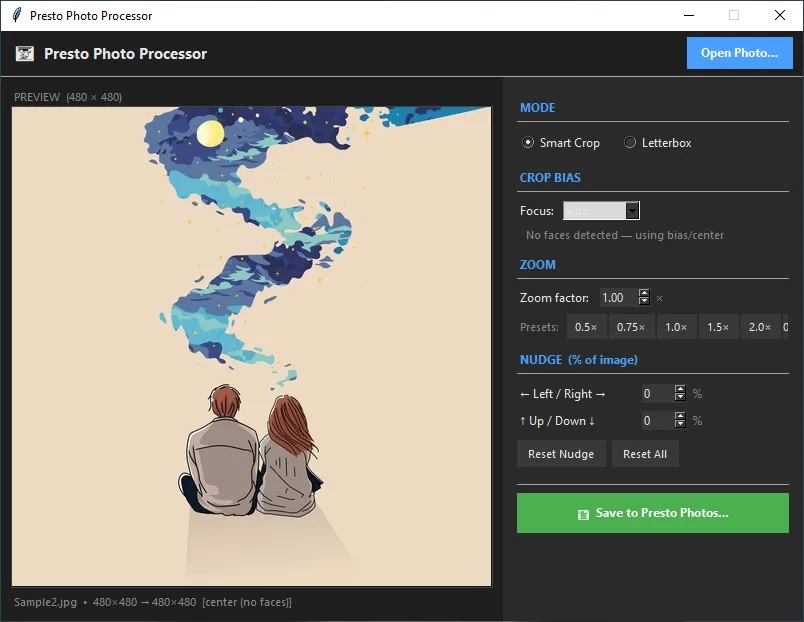Decrease Left / Right nudge with down arrow

pos(680,397)
